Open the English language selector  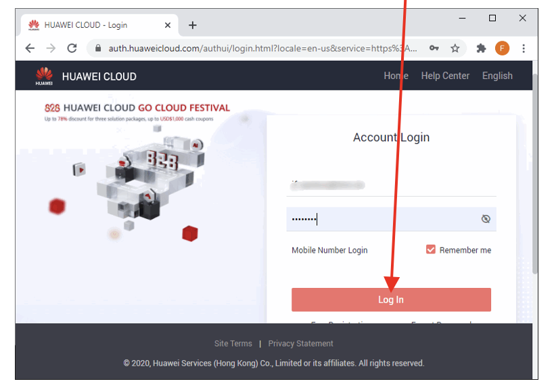pyautogui.click(x=497, y=76)
